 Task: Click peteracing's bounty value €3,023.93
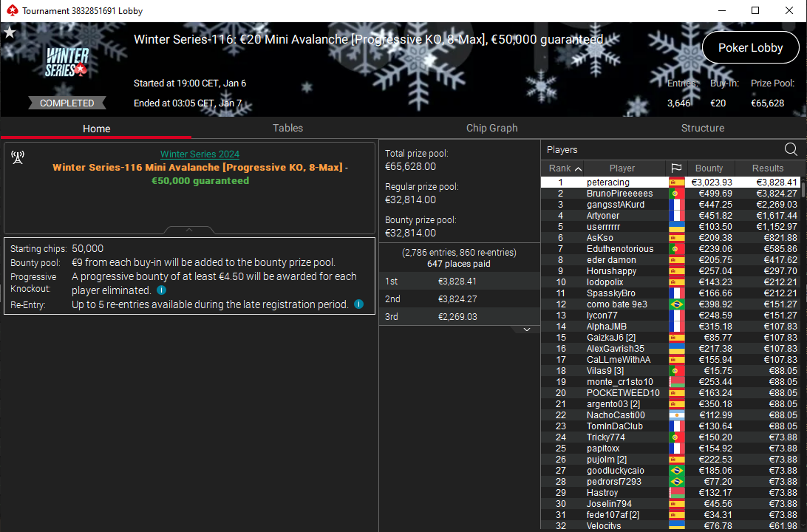(x=711, y=182)
